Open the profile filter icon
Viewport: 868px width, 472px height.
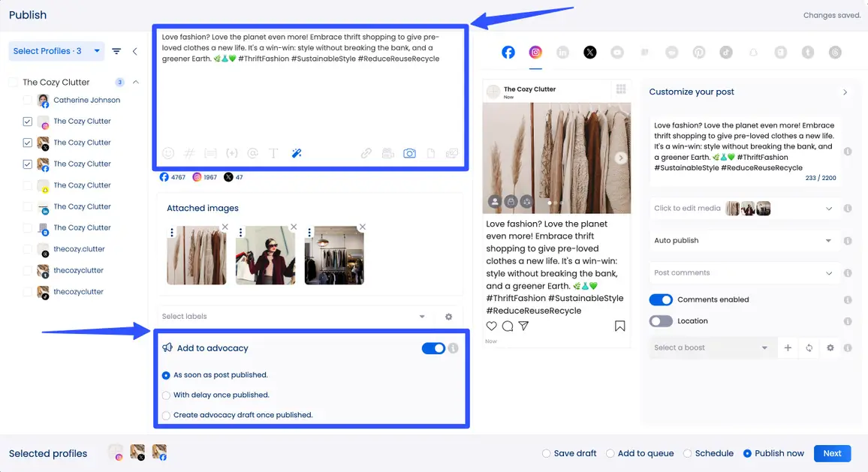pos(116,51)
